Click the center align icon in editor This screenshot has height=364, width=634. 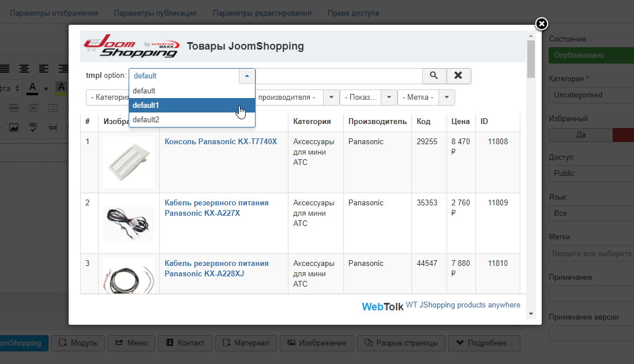(24, 69)
